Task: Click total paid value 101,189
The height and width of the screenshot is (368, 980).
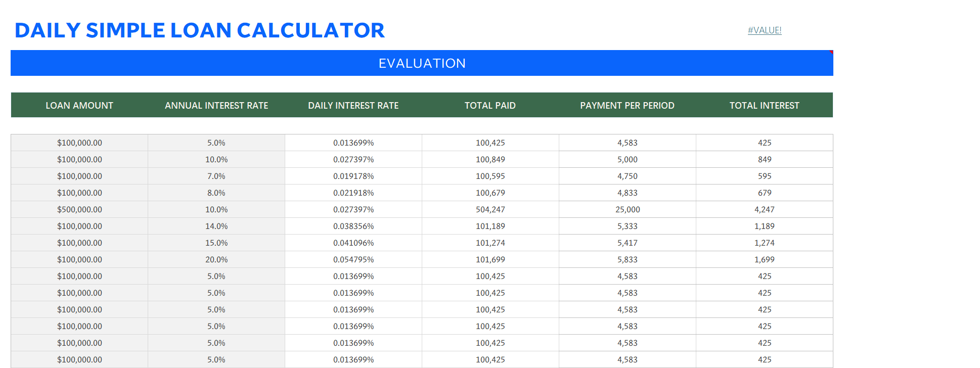Action: 491,226
